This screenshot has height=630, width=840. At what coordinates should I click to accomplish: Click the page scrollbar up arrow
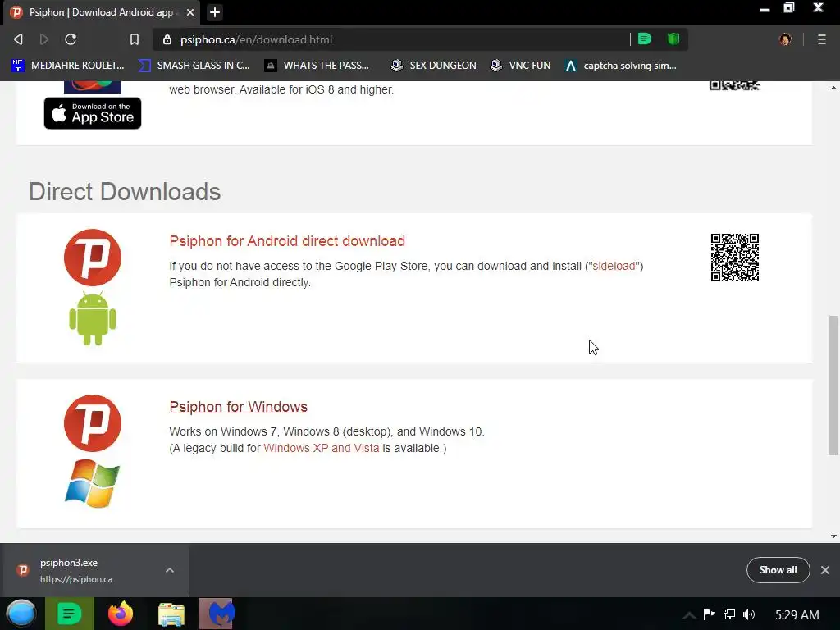[833, 88]
